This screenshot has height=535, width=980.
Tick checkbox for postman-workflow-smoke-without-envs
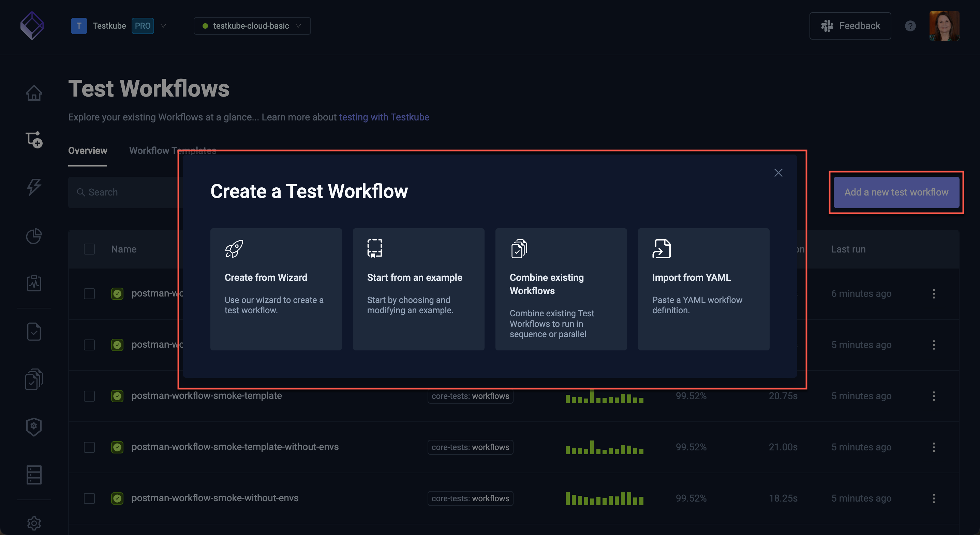[89, 498]
